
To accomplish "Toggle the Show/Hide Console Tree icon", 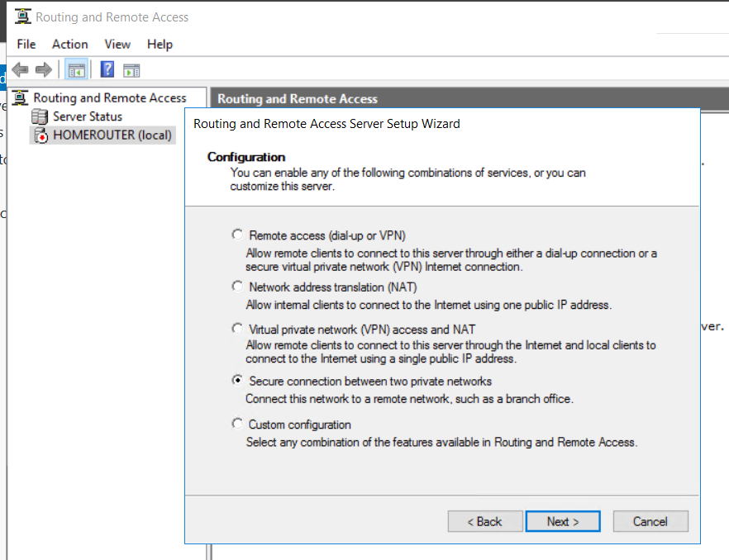I will click(x=77, y=70).
